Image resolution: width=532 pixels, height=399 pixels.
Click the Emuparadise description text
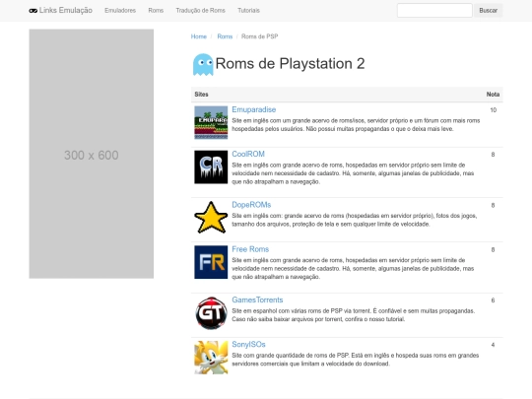click(356, 124)
